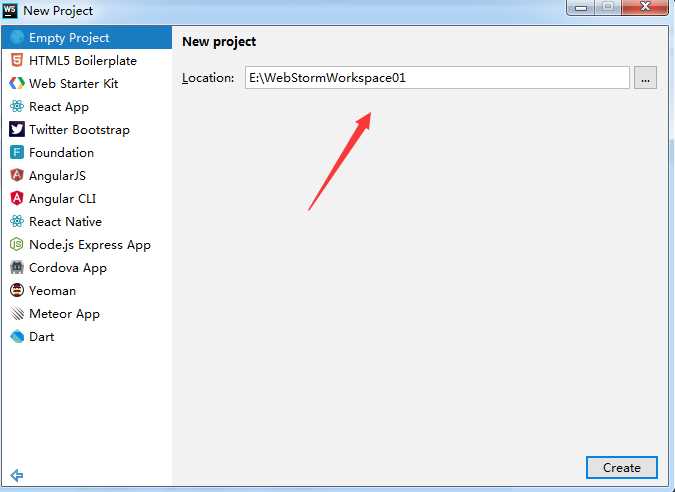Click the WebStorm logo in title bar
This screenshot has height=492, width=675.
point(9,10)
